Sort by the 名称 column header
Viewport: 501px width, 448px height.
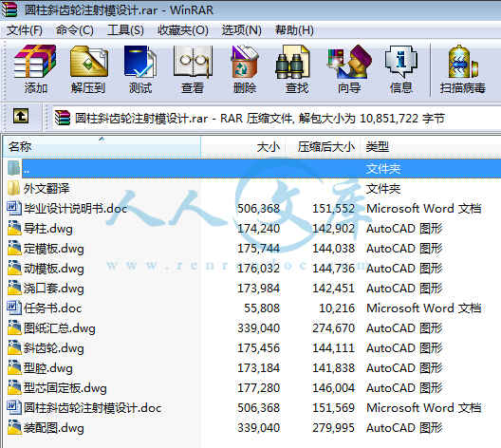[102, 146]
